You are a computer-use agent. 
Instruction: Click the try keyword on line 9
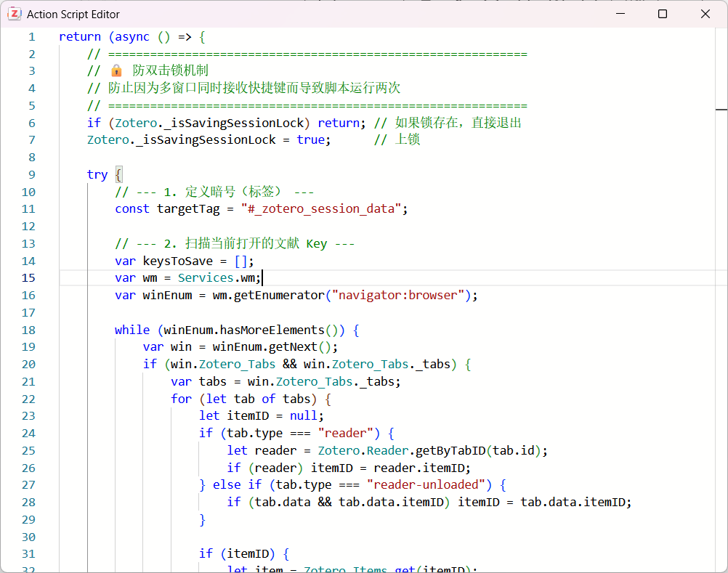[x=97, y=174]
